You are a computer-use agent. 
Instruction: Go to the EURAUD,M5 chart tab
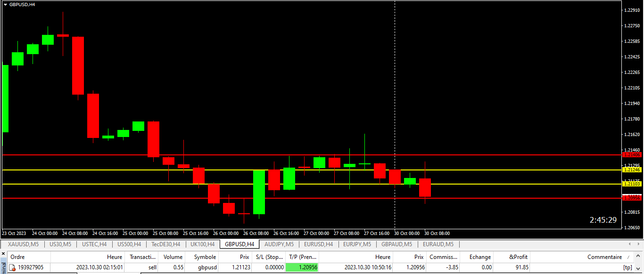point(438,244)
